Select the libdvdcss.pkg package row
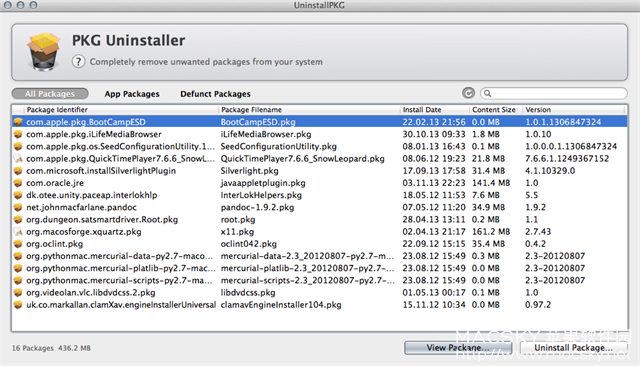640x366 pixels. (320, 293)
